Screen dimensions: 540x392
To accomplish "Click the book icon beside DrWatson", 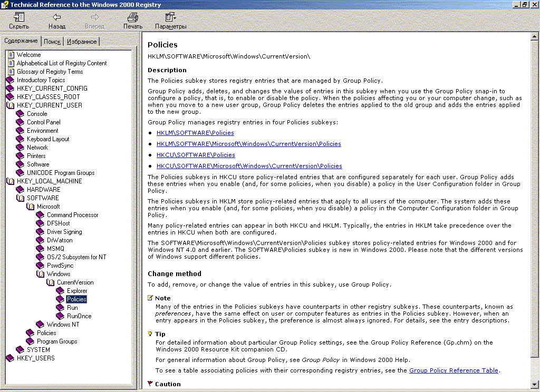I will pos(40,240).
